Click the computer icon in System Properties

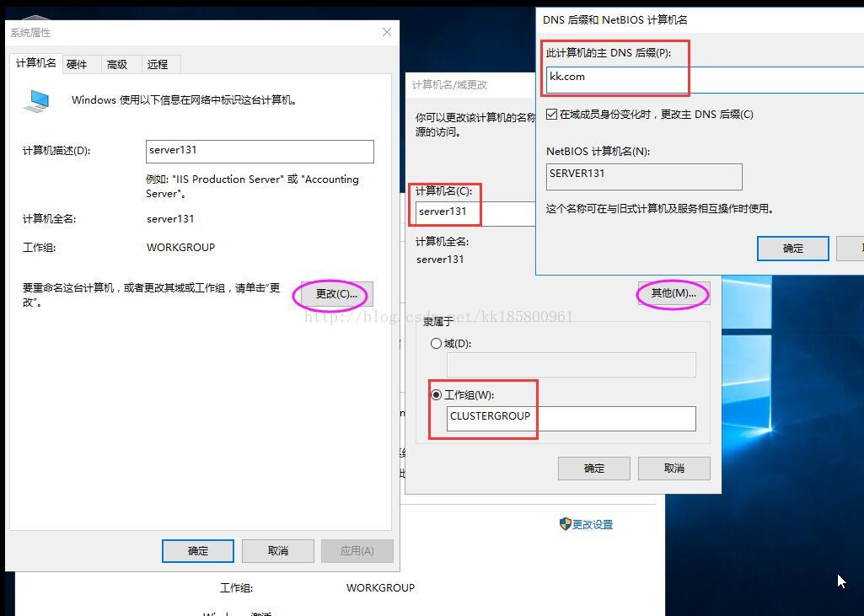37,101
